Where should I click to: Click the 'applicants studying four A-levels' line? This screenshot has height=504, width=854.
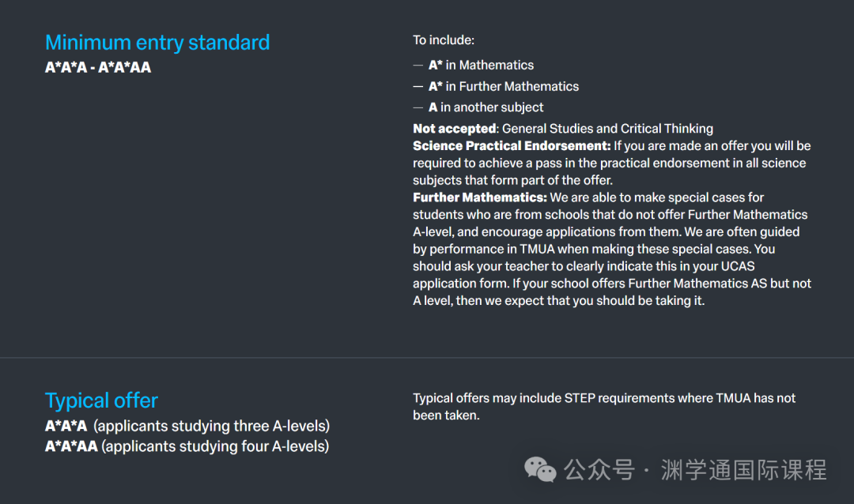click(187, 446)
